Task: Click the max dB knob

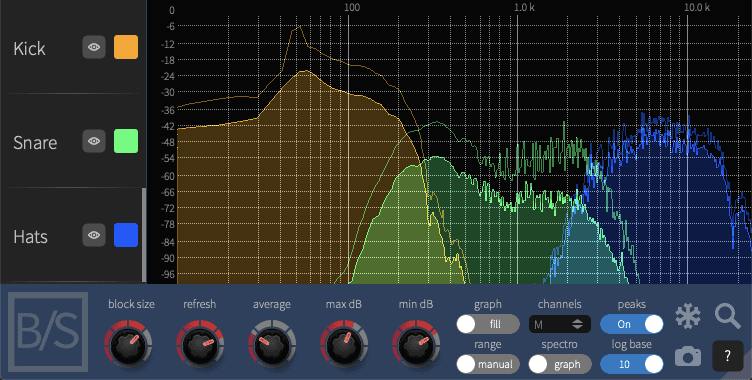Action: (x=343, y=344)
